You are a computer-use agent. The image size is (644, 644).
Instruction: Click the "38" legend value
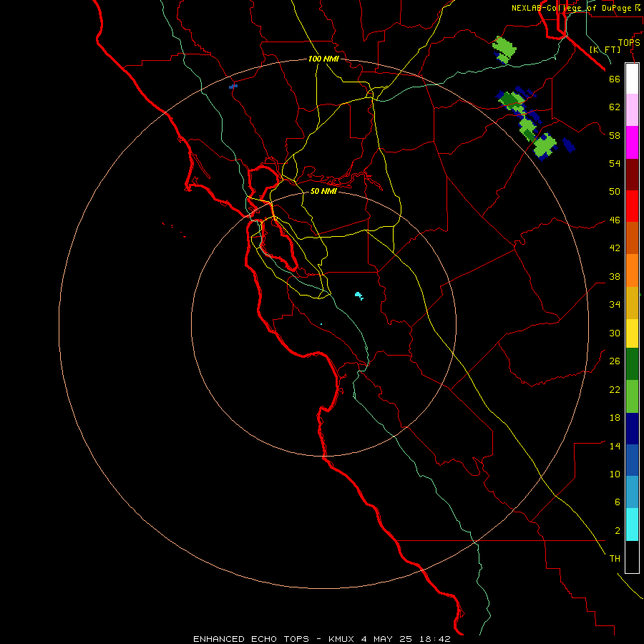click(x=615, y=277)
